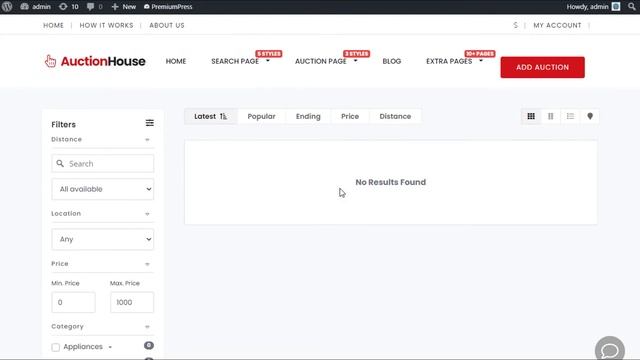The image size is (640, 360).
Task: Click the Min. Price input field
Action: tap(73, 302)
